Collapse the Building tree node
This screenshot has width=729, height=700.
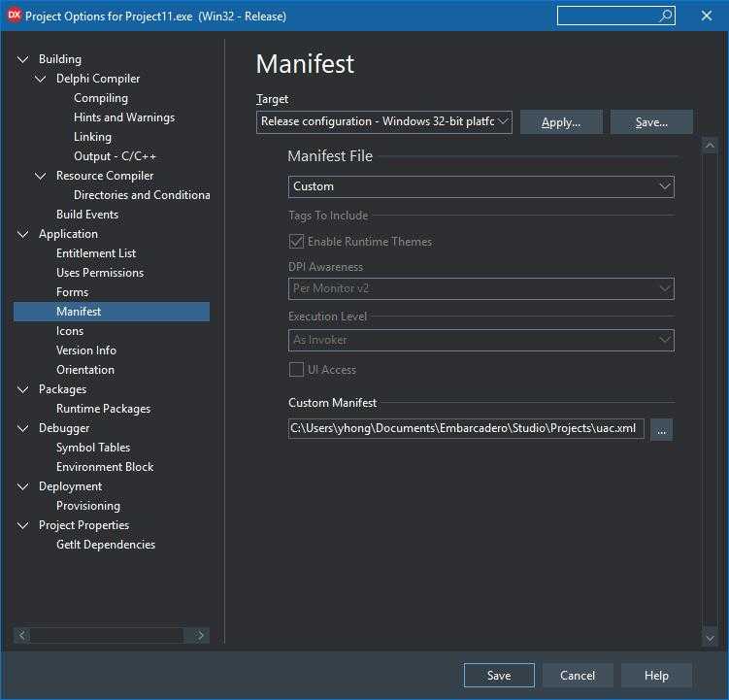click(22, 59)
